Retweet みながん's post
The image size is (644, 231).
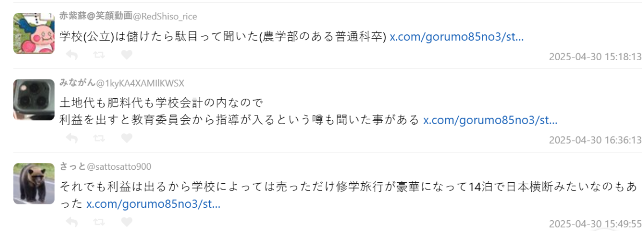coord(99,138)
